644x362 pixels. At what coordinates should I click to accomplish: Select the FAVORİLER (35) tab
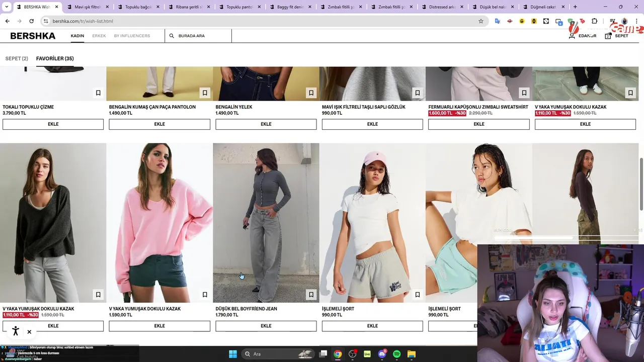pos(55,58)
